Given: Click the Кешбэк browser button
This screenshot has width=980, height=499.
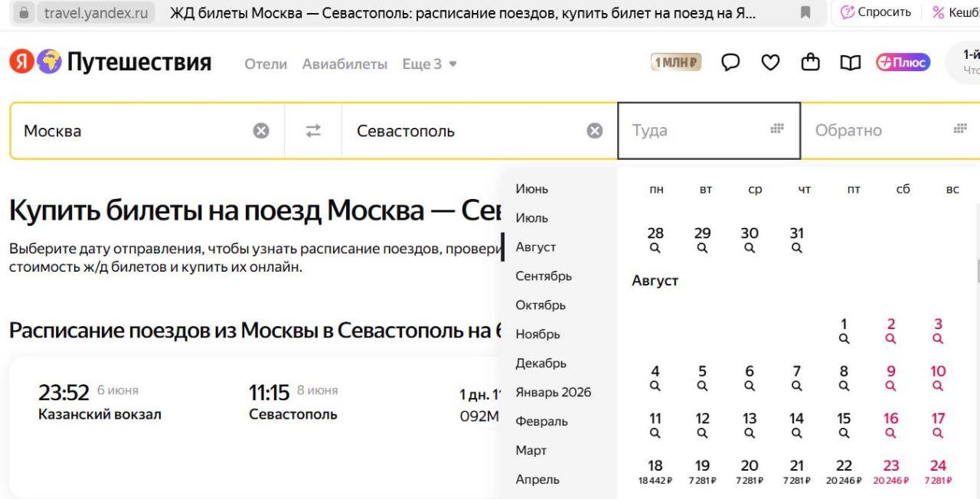Looking at the screenshot, I should click(x=955, y=12).
